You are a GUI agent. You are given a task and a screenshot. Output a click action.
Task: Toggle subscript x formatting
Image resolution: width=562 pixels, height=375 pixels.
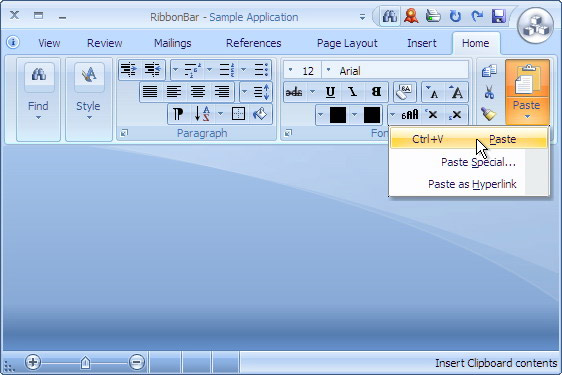pyautogui.click(x=455, y=115)
